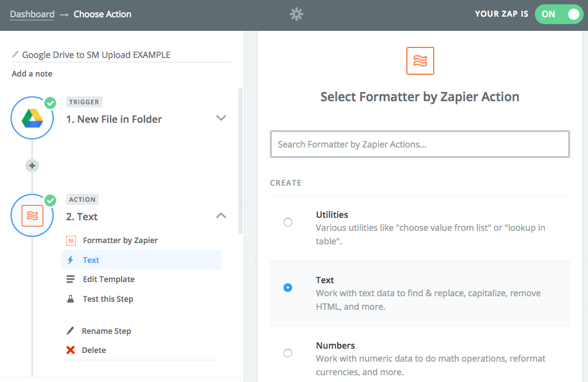588x382 pixels.
Task: Click the red X delete icon
Action: [x=70, y=350]
